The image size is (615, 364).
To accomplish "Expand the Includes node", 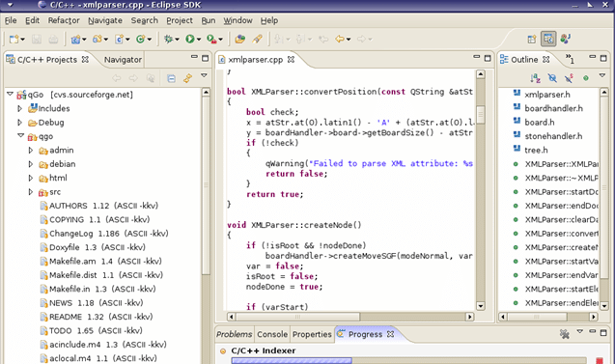I will pyautogui.click(x=19, y=108).
